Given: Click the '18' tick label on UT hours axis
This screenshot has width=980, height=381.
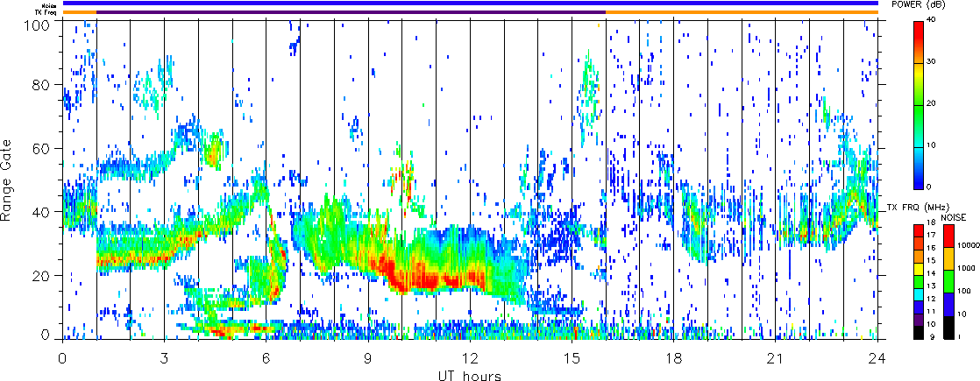Looking at the screenshot, I should pos(674,358).
